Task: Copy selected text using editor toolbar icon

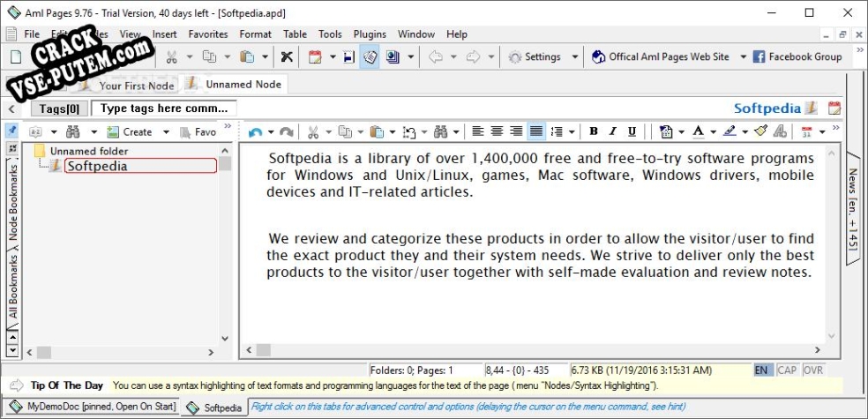Action: point(346,131)
